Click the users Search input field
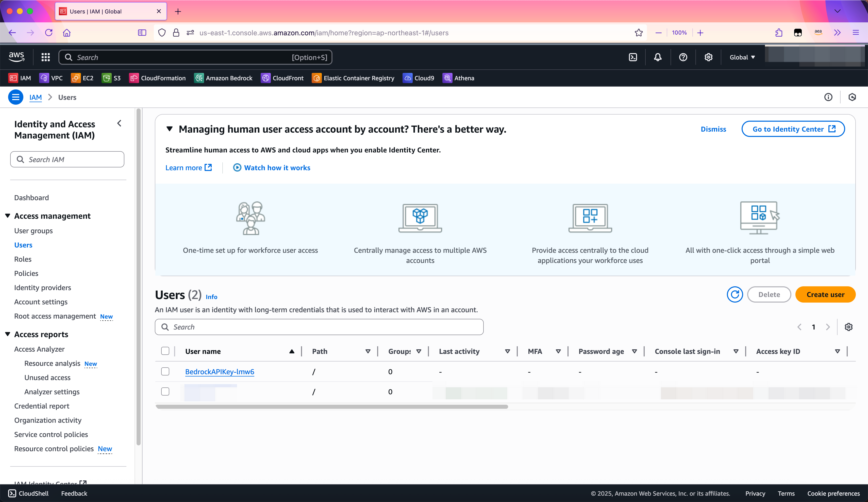The height and width of the screenshot is (502, 868). coord(319,327)
